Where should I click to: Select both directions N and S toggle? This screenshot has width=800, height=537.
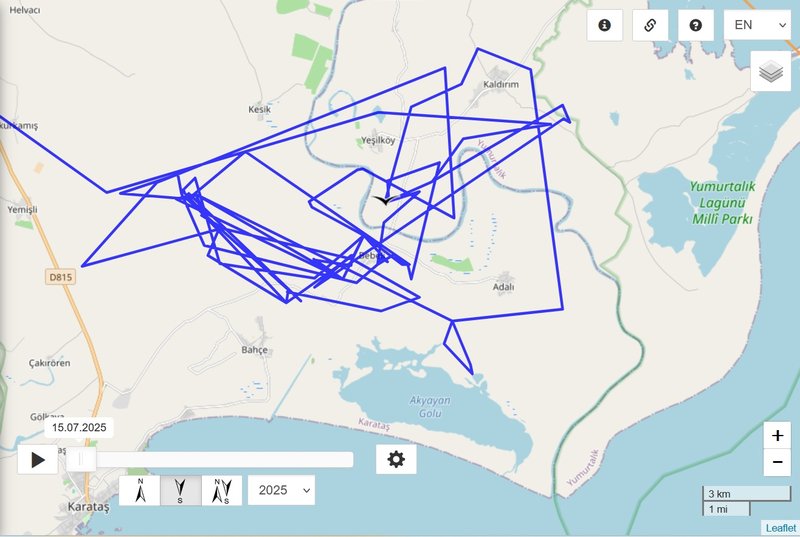221,490
